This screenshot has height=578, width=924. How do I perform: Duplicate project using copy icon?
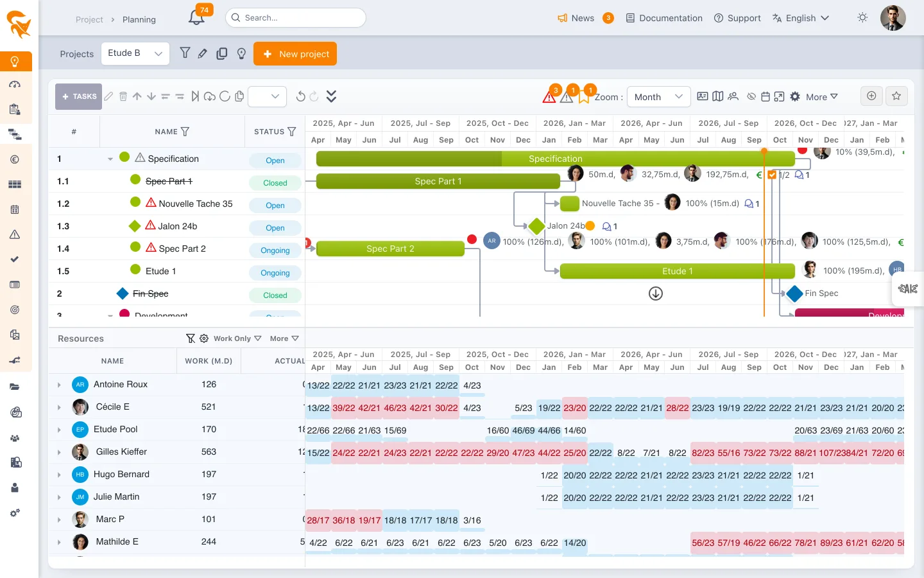click(x=222, y=53)
